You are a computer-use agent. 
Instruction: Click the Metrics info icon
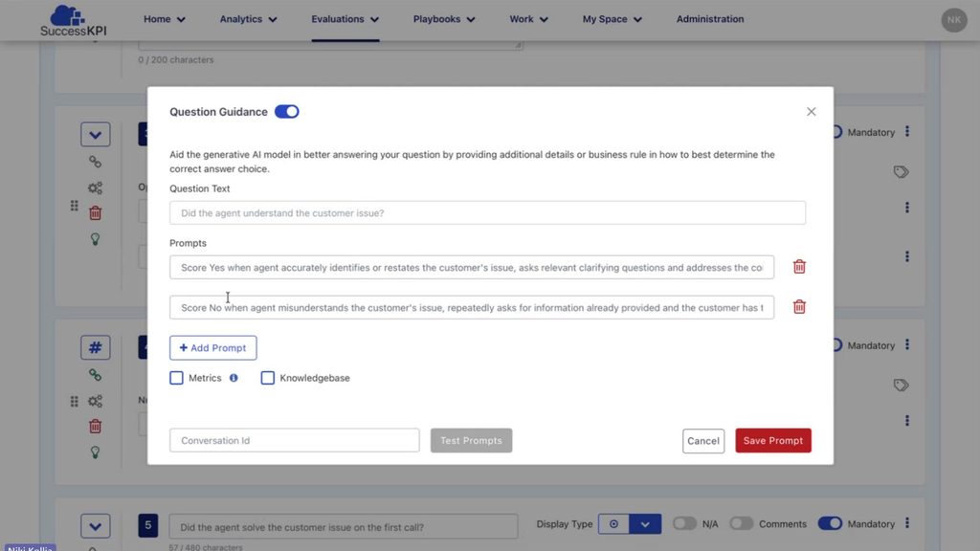coord(234,378)
